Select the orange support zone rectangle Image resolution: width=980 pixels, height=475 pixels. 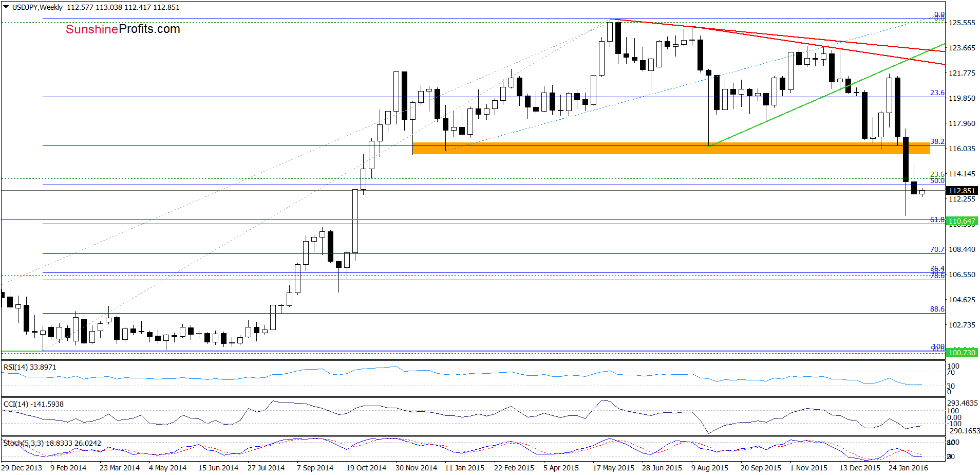pos(671,148)
